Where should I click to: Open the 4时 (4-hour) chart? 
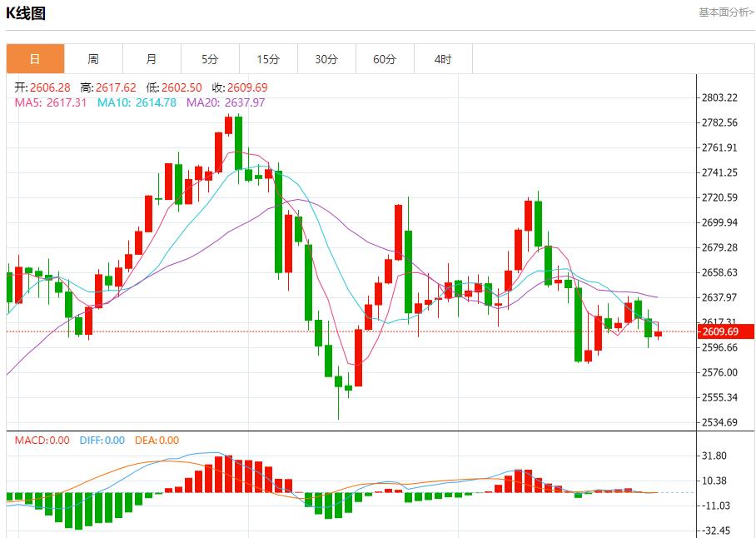(443, 58)
